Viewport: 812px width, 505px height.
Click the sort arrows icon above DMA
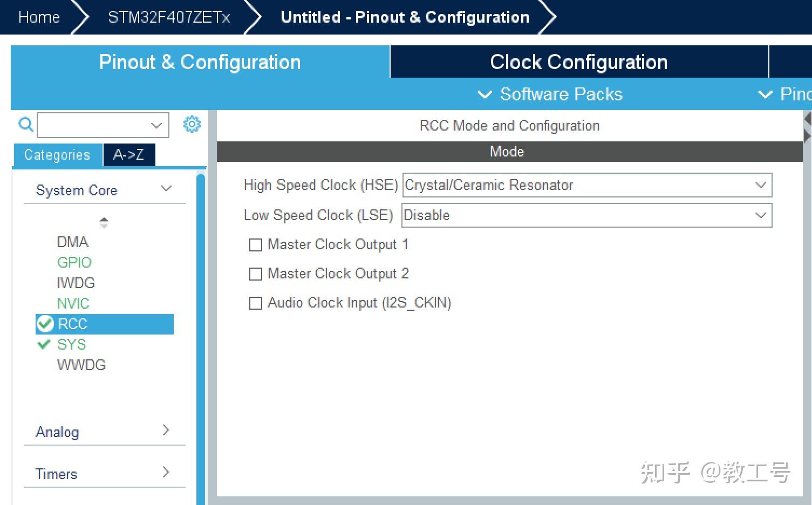pos(104,222)
